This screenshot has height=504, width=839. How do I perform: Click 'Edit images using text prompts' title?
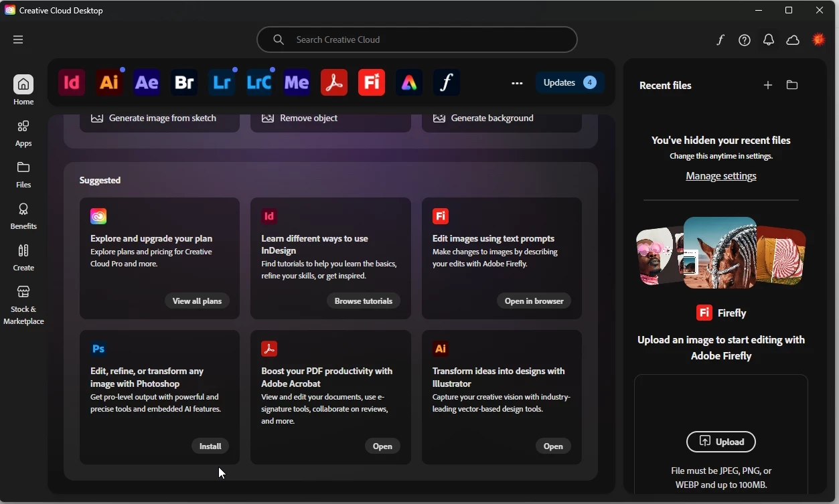493,238
